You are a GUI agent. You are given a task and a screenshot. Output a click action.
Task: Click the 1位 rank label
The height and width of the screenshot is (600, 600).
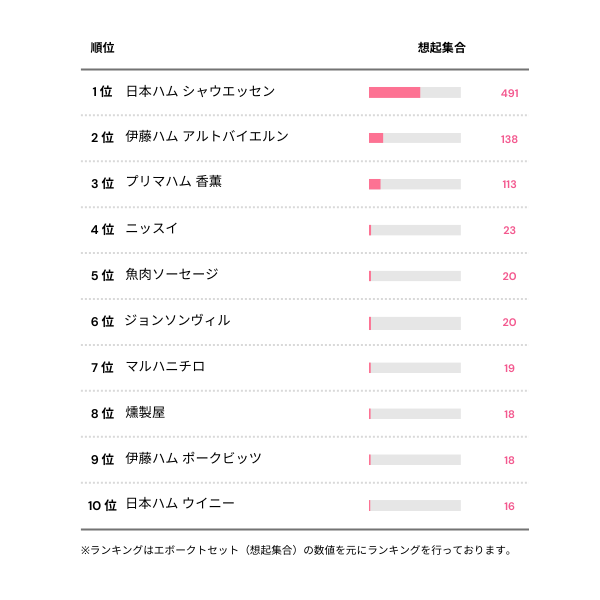[102, 92]
